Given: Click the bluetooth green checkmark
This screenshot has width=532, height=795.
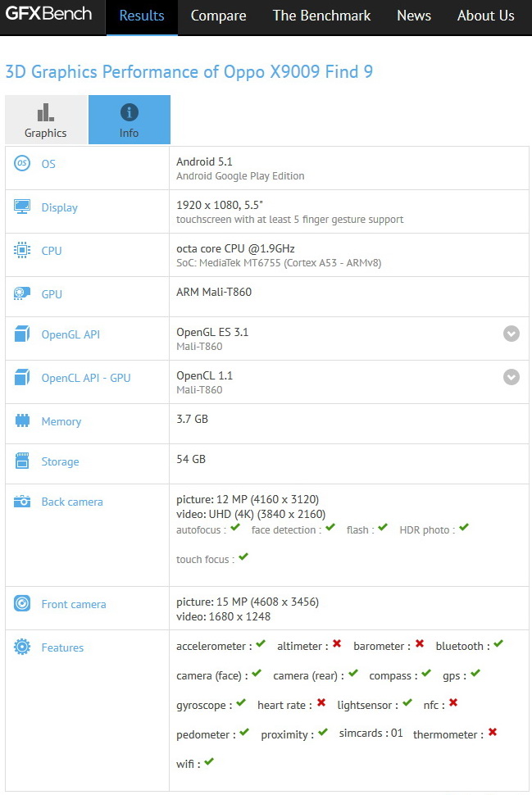Looking at the screenshot, I should (x=498, y=643).
